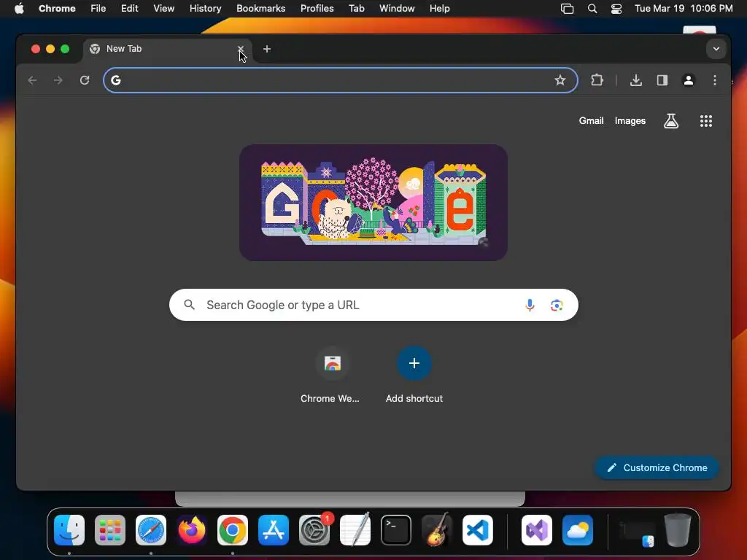Click the Google G icon in address bar

pyautogui.click(x=116, y=80)
